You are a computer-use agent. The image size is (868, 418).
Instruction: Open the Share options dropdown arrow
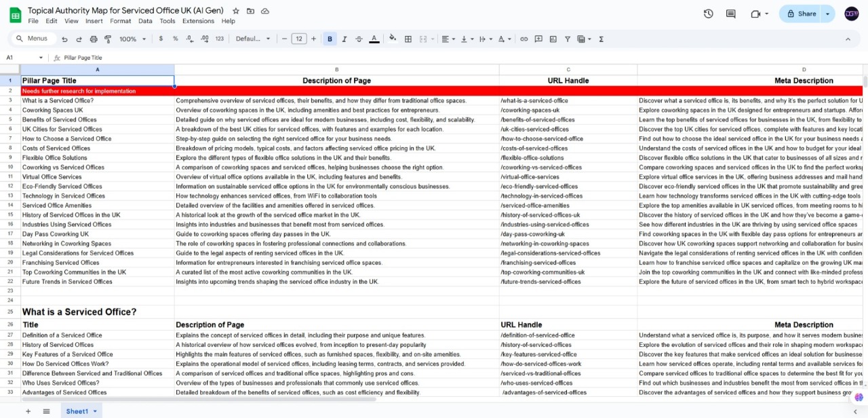[x=828, y=14]
